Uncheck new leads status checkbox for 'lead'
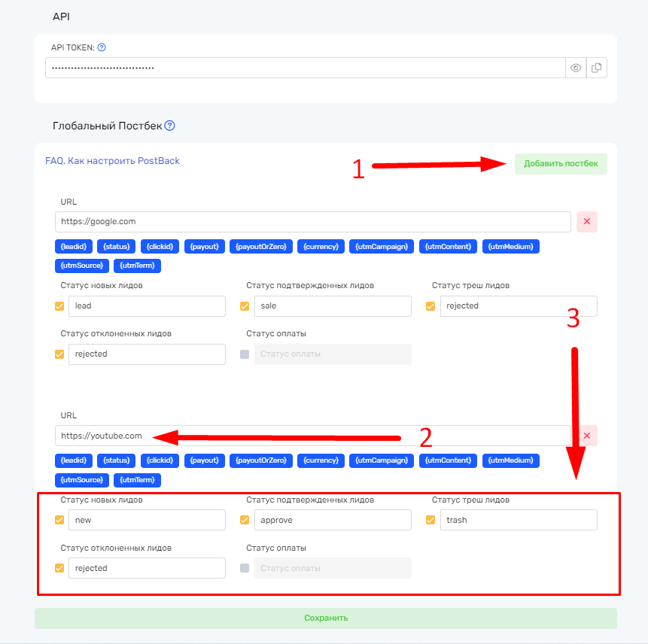Screen dimensions: 648x644 (59, 306)
